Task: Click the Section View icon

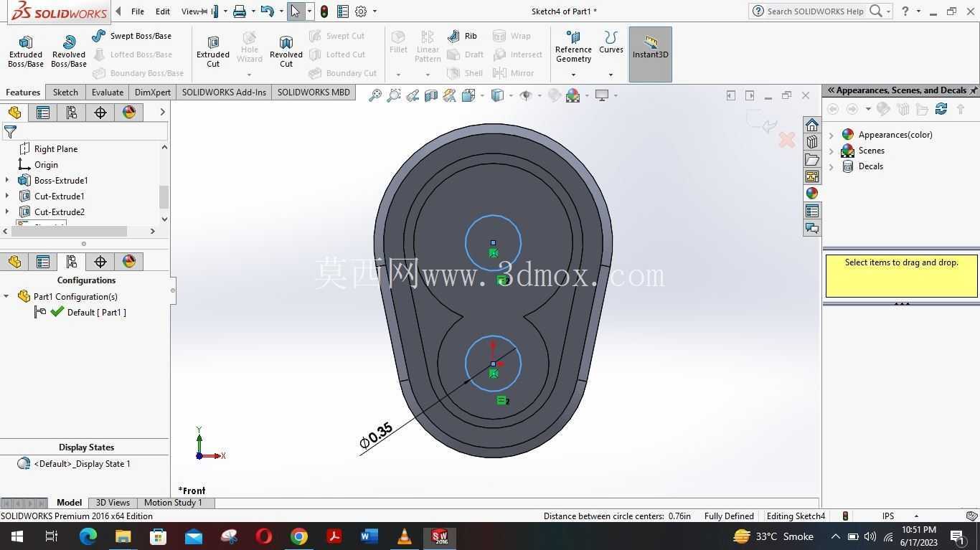Action: pos(430,95)
